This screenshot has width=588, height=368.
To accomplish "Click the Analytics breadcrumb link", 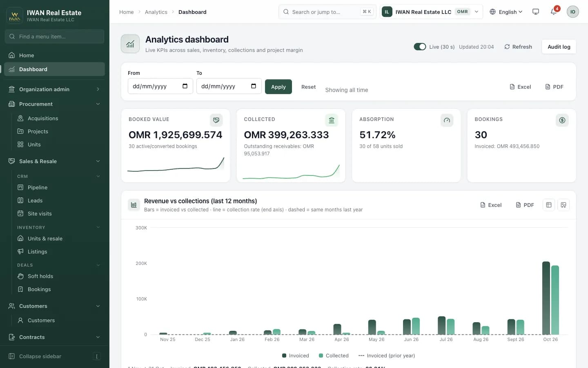I will (x=156, y=12).
